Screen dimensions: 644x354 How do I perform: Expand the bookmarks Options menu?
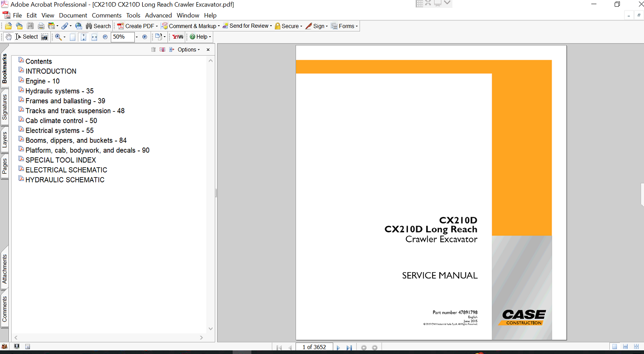(x=188, y=50)
